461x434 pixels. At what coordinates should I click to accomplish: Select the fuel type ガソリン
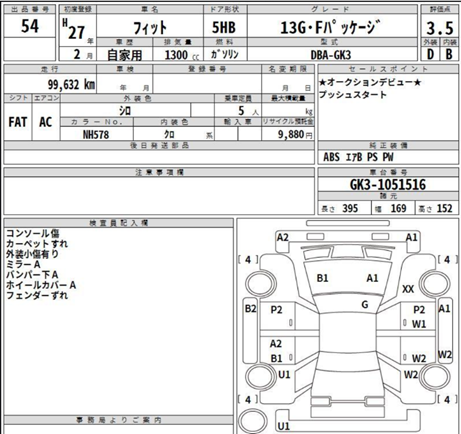click(x=225, y=54)
